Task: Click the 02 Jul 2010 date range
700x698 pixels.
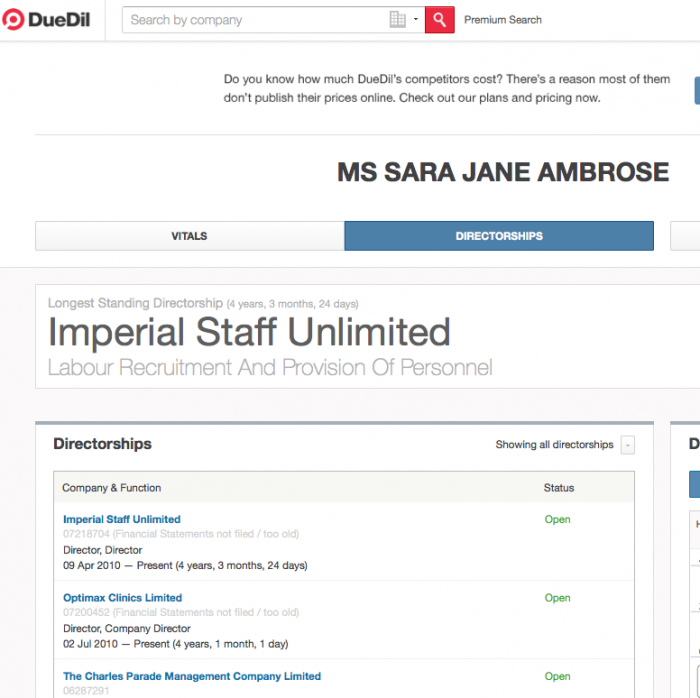Action: click(x=176, y=644)
